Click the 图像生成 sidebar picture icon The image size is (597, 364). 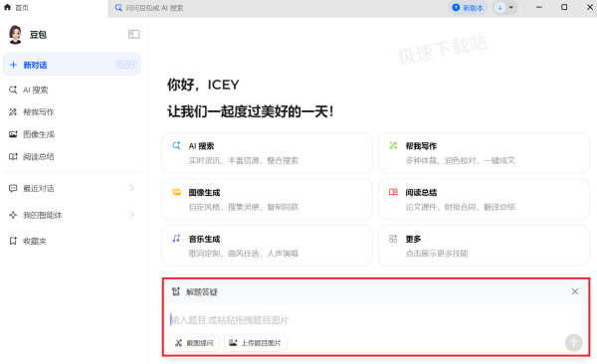13,134
